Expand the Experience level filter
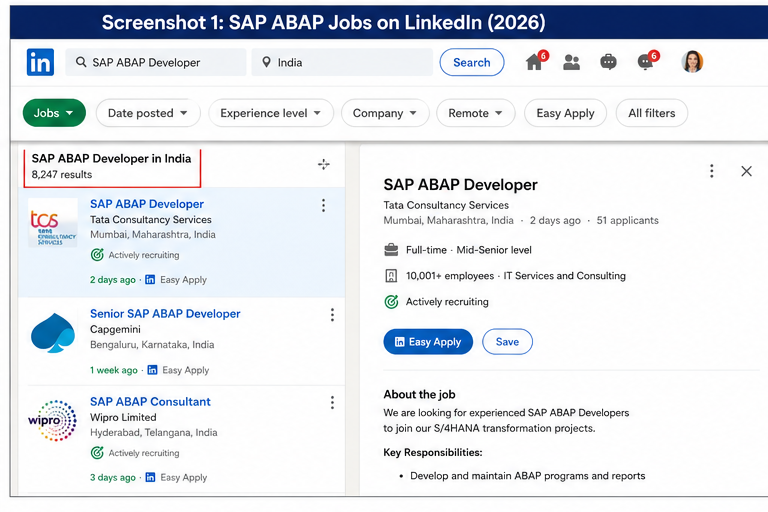Image resolution: width=768 pixels, height=512 pixels. click(270, 113)
